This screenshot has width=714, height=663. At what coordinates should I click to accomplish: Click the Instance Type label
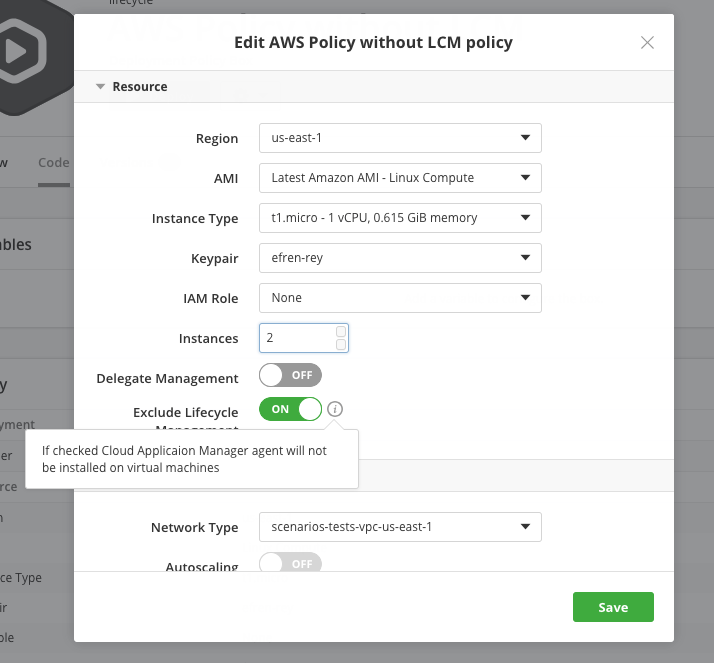(195, 219)
